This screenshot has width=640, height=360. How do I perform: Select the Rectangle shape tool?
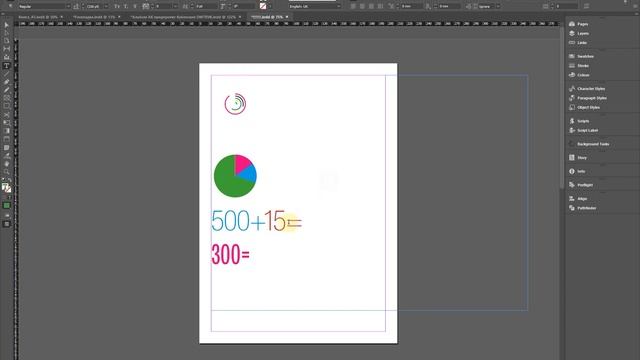pyautogui.click(x=6, y=107)
